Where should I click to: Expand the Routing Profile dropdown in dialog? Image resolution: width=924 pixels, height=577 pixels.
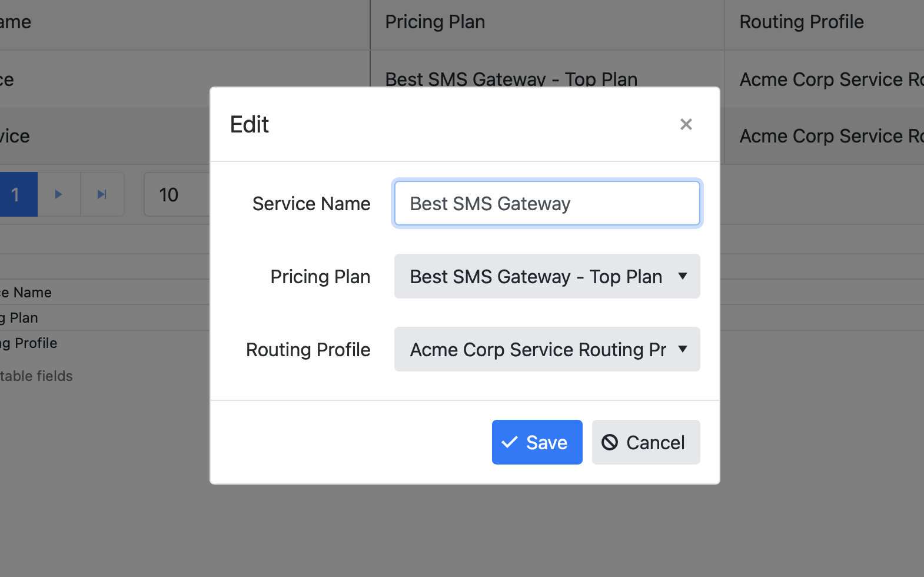(x=547, y=350)
